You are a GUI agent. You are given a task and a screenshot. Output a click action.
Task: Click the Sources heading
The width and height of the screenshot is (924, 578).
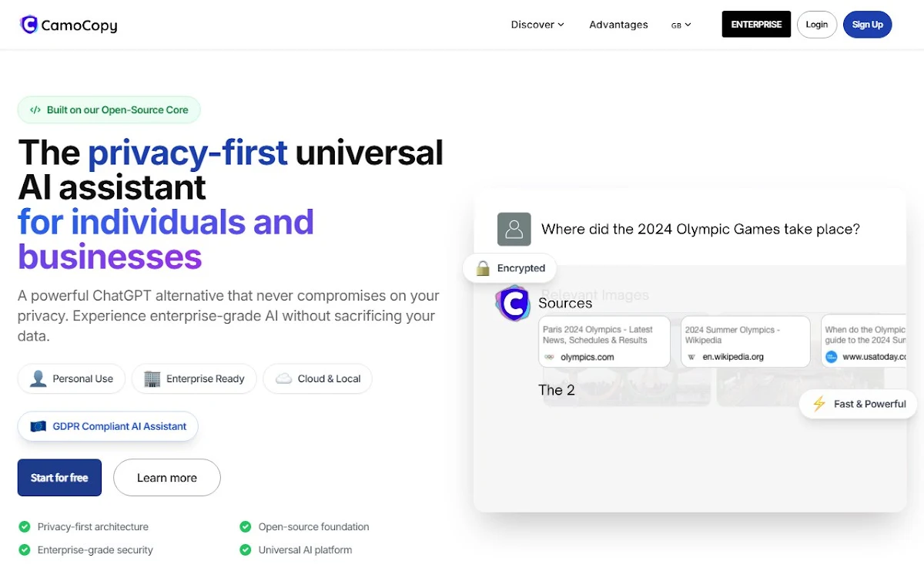click(x=565, y=303)
